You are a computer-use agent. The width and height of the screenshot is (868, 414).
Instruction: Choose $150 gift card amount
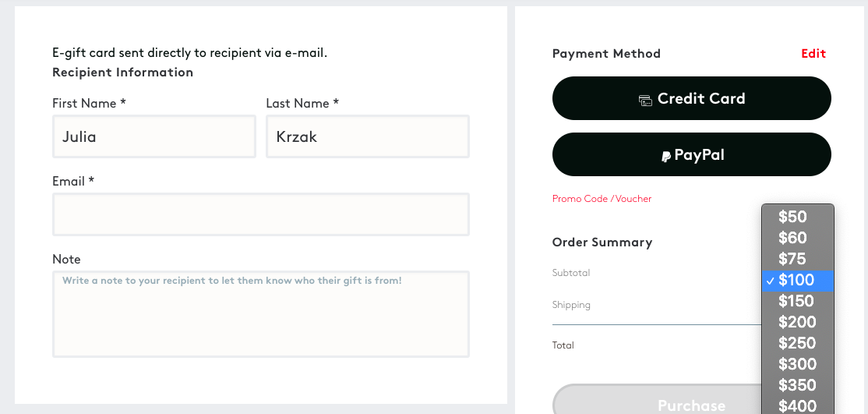point(797,301)
